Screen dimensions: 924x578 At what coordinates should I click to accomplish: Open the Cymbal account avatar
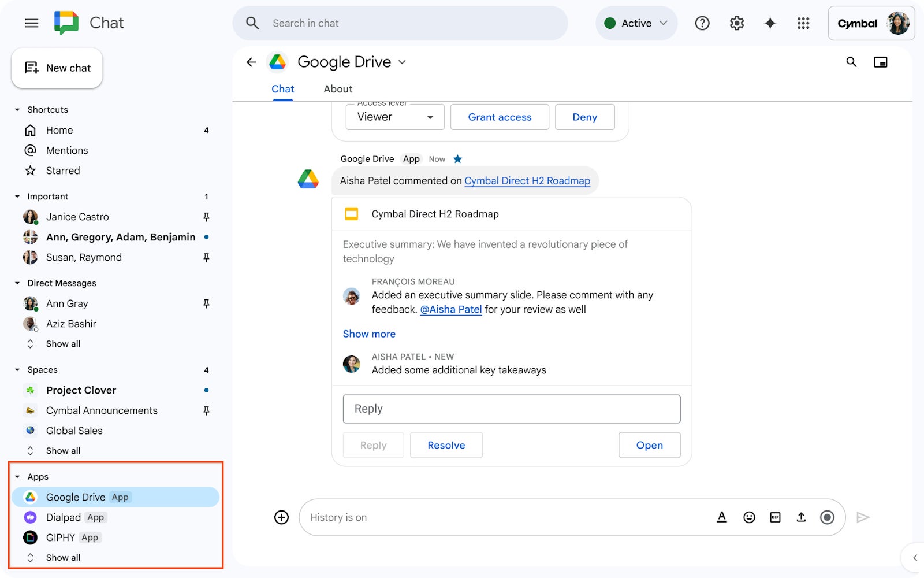click(898, 23)
